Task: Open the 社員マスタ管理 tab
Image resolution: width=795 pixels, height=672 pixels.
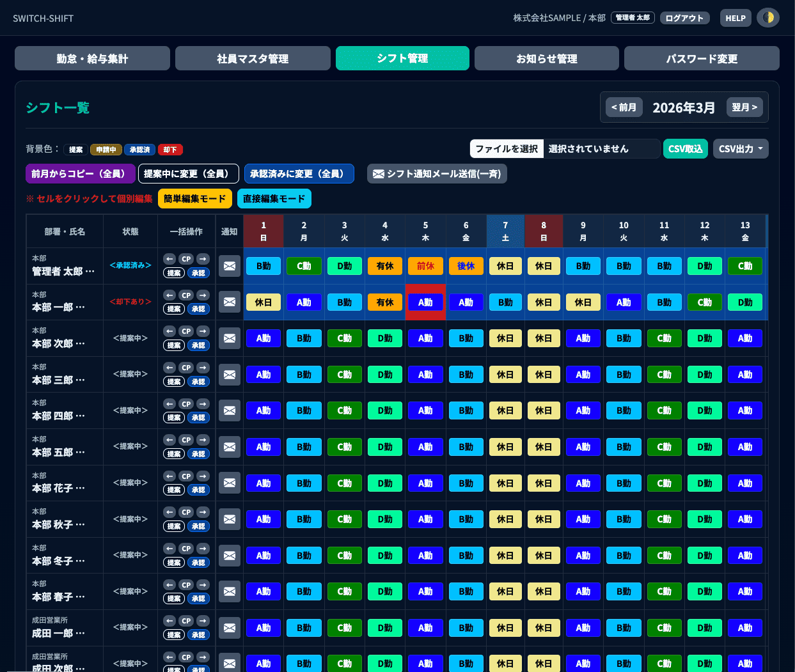Action: [253, 58]
